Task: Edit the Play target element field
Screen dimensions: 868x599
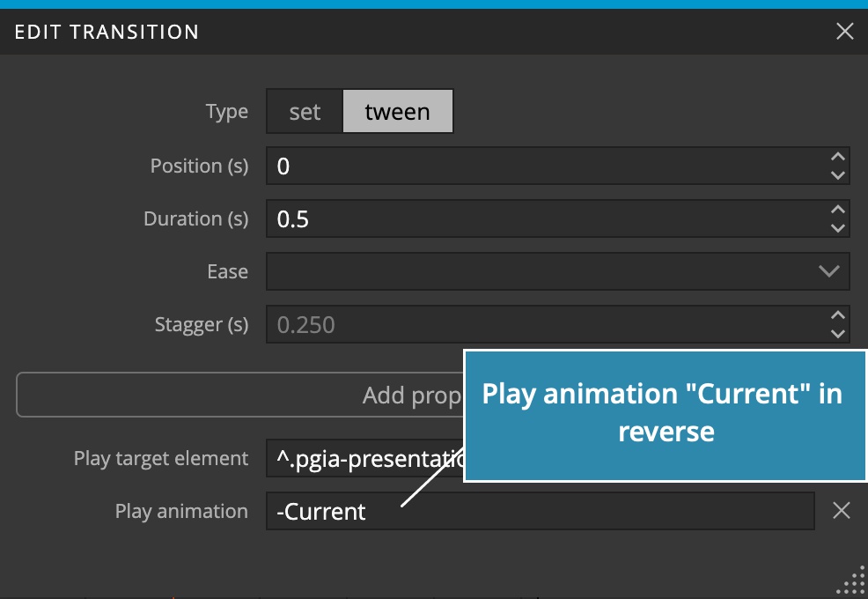Action: (x=364, y=458)
